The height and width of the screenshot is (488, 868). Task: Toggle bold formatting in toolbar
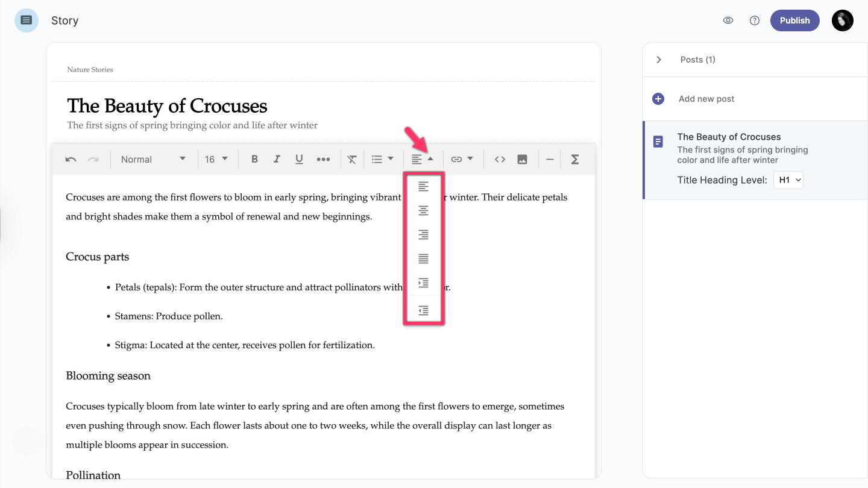(x=254, y=160)
